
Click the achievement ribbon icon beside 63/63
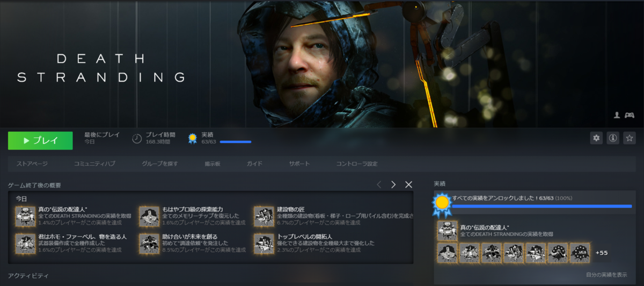tap(192, 139)
